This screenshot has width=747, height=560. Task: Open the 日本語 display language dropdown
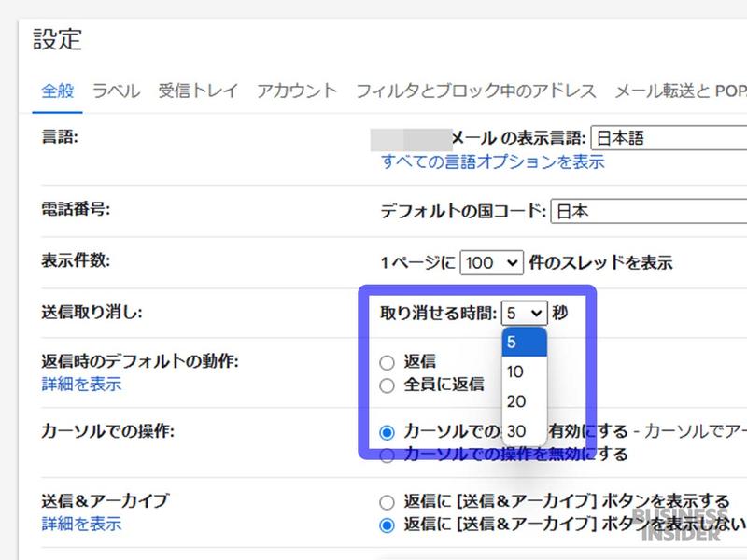point(669,138)
